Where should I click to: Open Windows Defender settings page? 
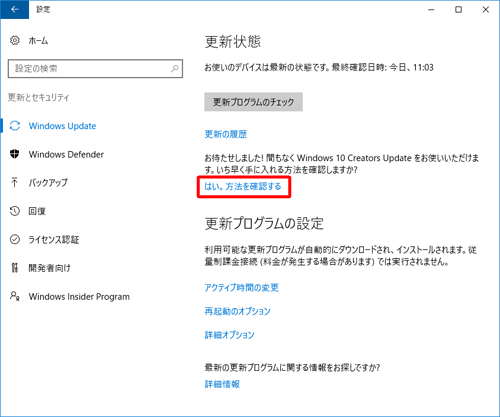(x=66, y=154)
